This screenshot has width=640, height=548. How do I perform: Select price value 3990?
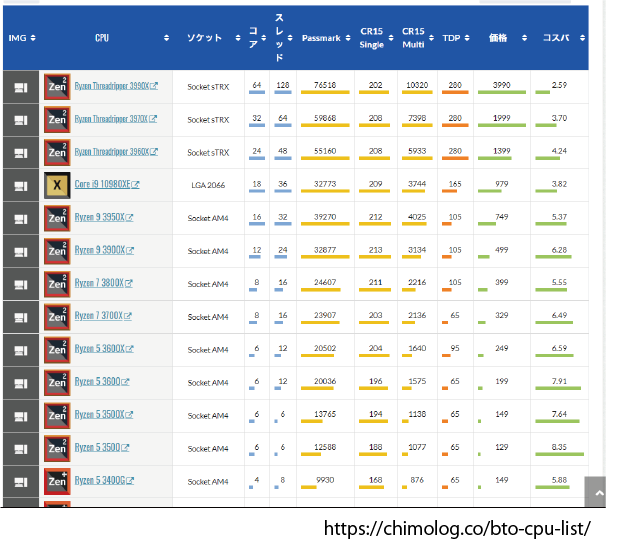(x=502, y=85)
